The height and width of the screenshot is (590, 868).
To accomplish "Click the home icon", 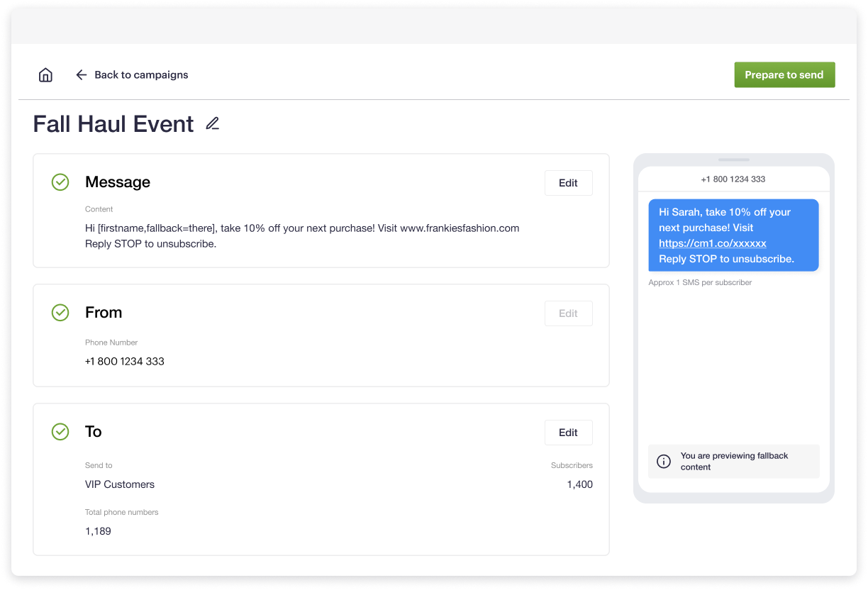I will pyautogui.click(x=45, y=74).
